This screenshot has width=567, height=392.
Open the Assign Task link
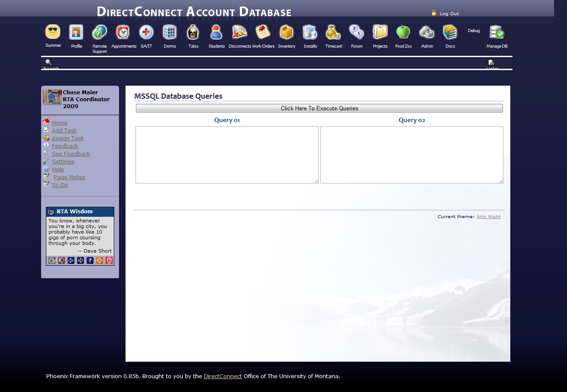(68, 138)
